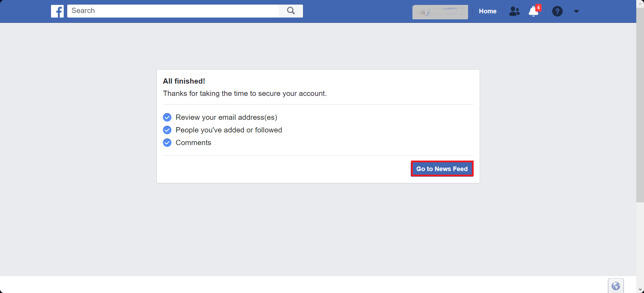Screen dimensions: 644x293
Task: Click the Help question mark icon
Action: [557, 11]
